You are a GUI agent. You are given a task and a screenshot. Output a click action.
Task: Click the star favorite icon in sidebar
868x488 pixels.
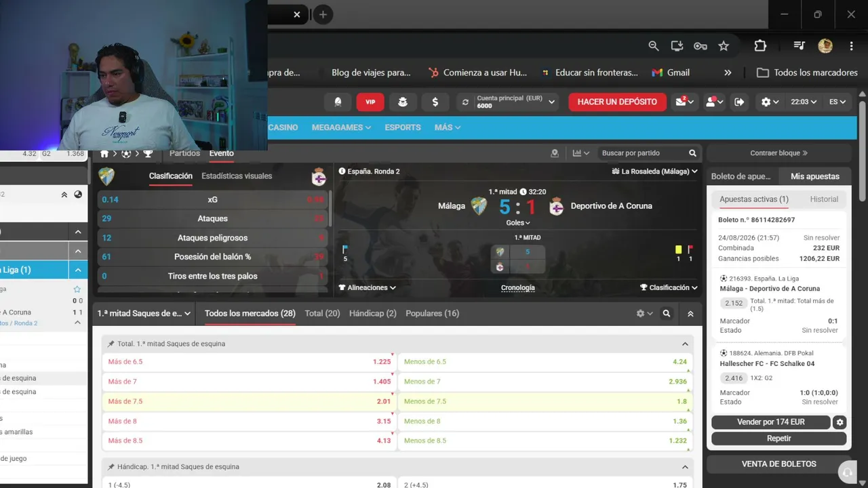coord(77,289)
